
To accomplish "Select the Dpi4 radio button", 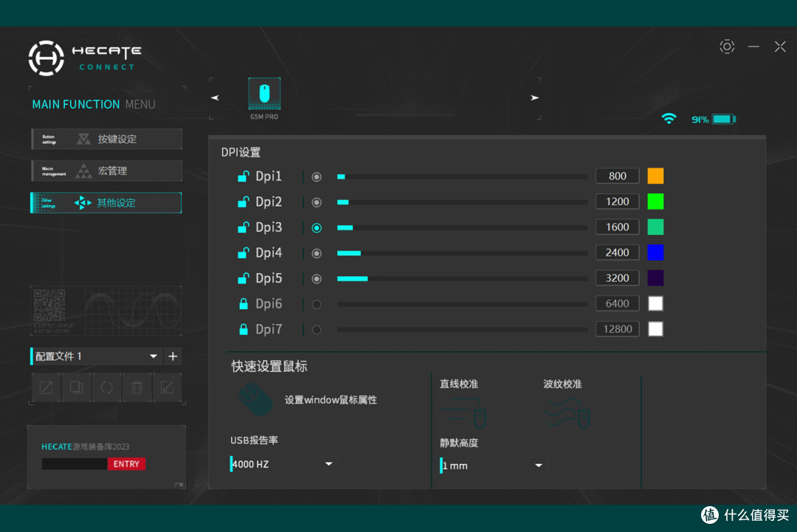I will [316, 253].
